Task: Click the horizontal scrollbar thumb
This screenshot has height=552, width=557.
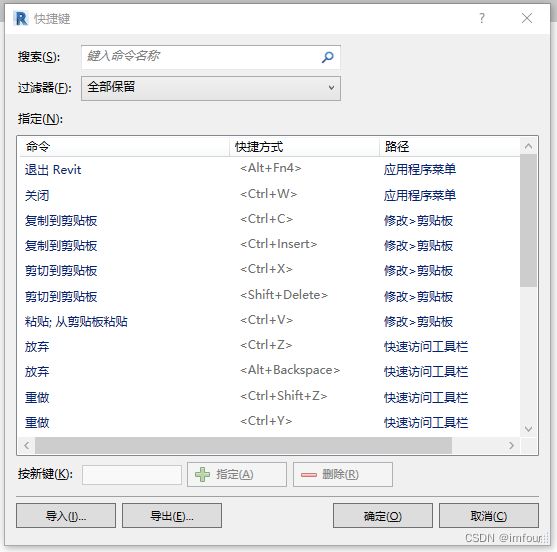Action: [243, 445]
